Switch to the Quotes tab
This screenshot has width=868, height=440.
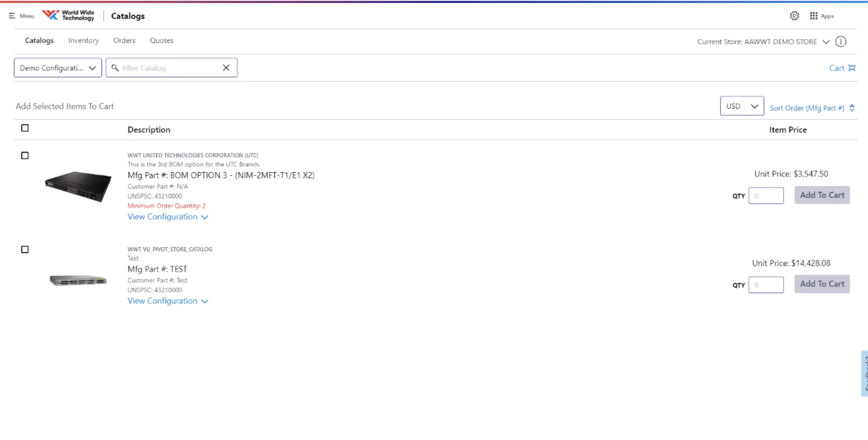[161, 40]
